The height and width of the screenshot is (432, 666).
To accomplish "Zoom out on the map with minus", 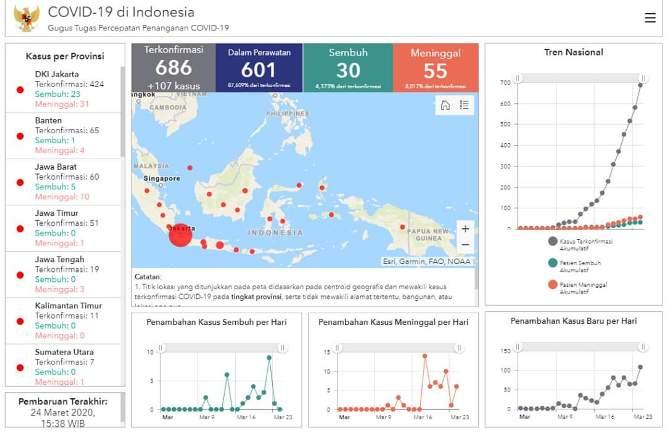I will (465, 245).
